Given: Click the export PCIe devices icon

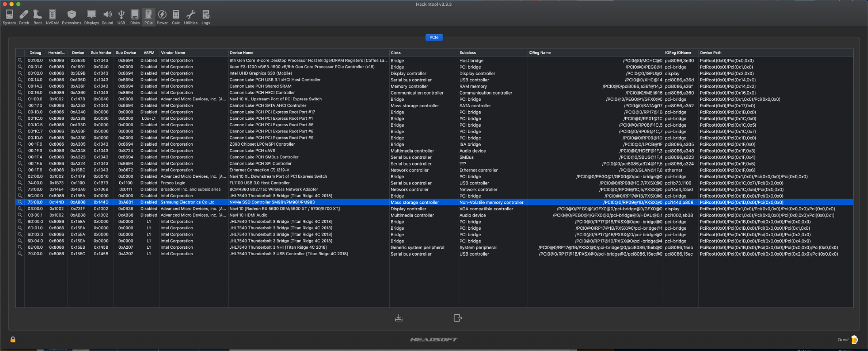Looking at the screenshot, I should click(x=458, y=318).
